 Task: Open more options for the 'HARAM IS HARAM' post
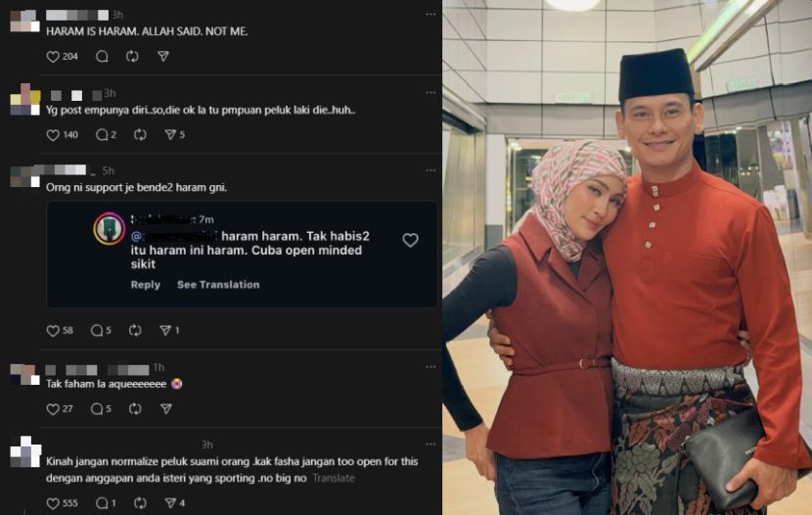point(430,15)
